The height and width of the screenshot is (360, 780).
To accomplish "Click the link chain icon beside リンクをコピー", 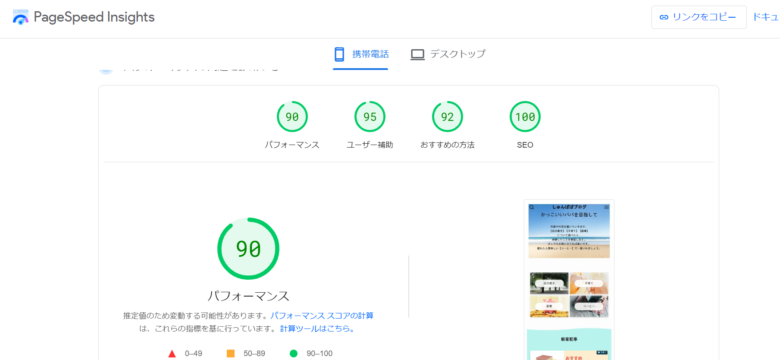I will pyautogui.click(x=664, y=17).
